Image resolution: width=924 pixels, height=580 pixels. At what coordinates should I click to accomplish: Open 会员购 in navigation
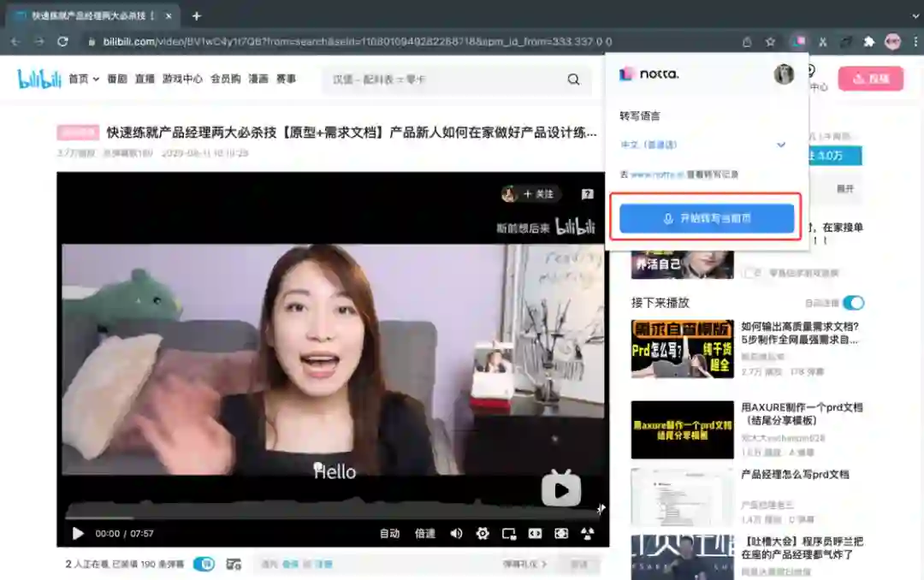226,79
